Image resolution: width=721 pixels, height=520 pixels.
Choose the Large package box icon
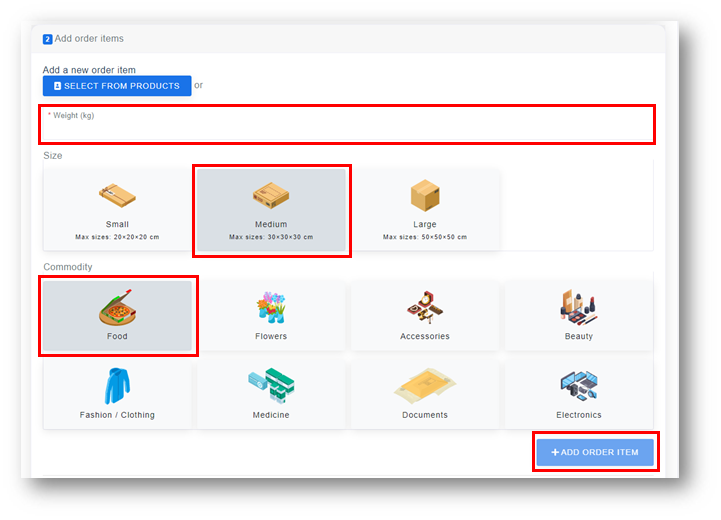point(425,195)
